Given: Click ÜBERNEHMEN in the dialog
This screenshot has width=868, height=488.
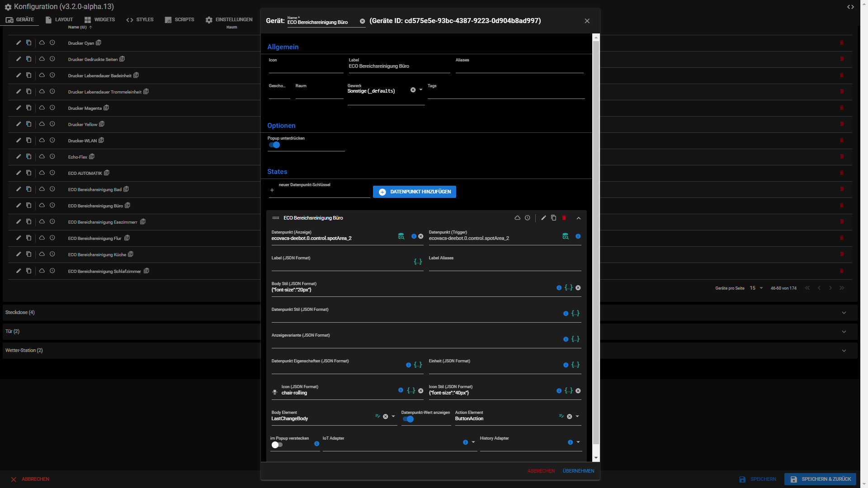Looking at the screenshot, I should click(x=578, y=471).
